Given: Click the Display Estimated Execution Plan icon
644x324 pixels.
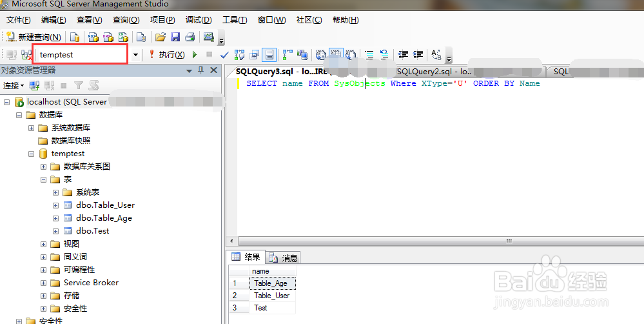Looking at the screenshot, I should (239, 55).
